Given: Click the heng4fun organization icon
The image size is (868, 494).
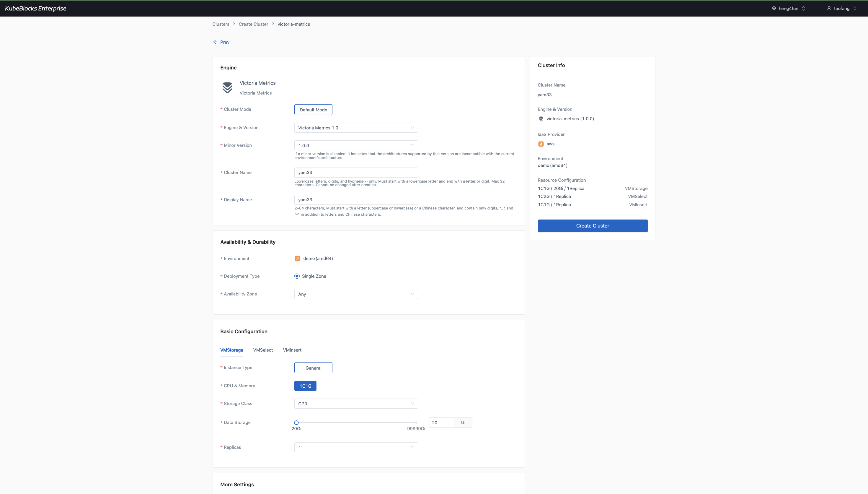Looking at the screenshot, I should click(774, 8).
